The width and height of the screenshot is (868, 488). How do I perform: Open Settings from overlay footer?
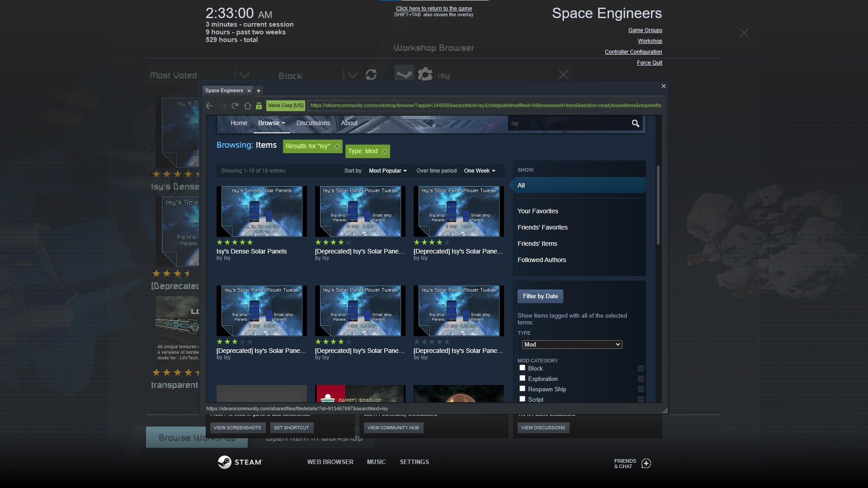(414, 462)
